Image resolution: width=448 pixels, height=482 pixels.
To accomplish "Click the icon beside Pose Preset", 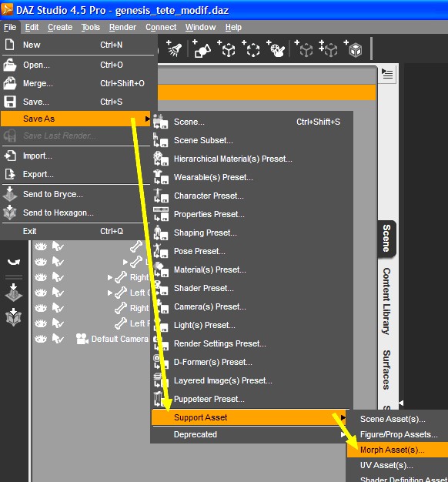I will 161,251.
